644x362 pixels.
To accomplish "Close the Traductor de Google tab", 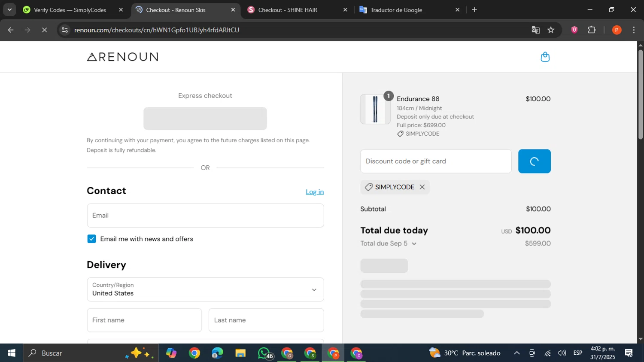I will tap(457, 10).
